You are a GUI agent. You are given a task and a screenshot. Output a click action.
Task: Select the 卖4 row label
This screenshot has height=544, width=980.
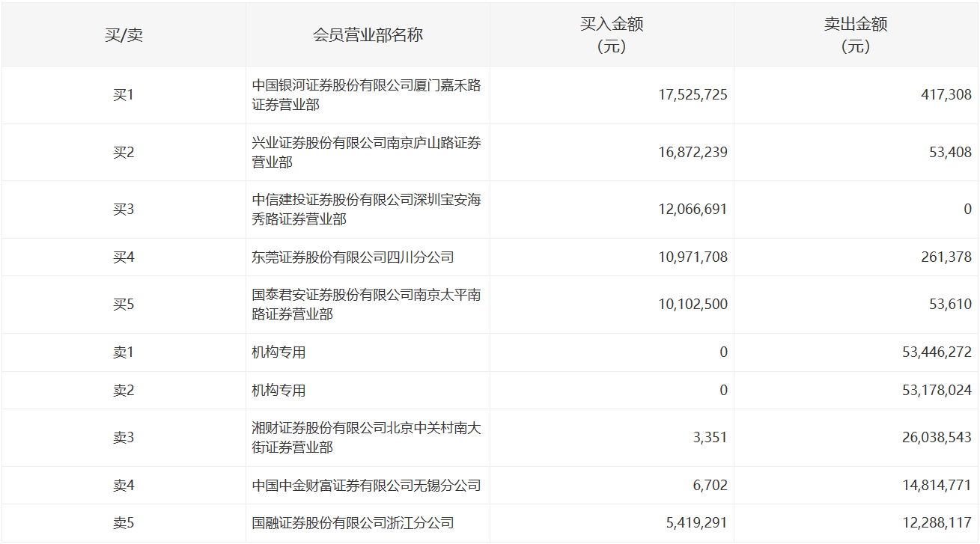pos(124,486)
